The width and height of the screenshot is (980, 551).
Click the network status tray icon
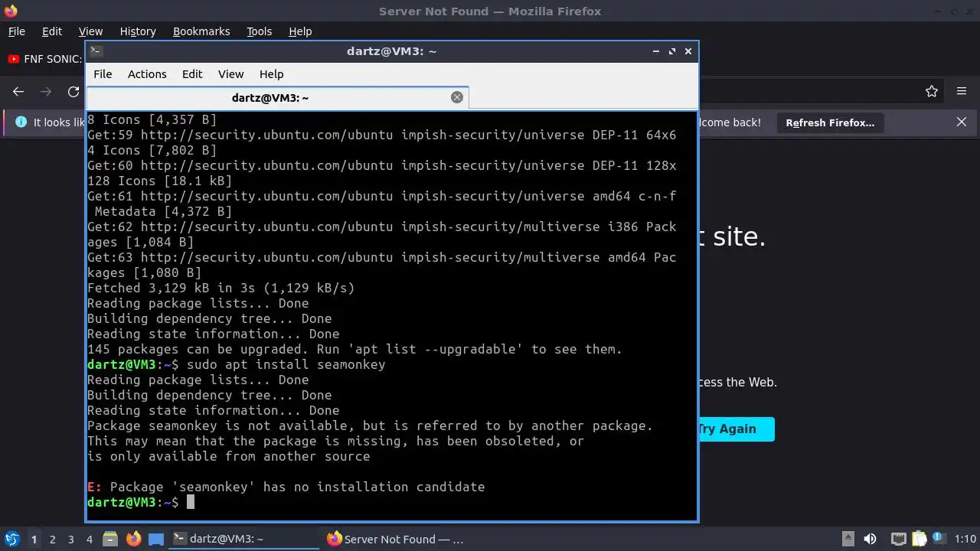point(899,539)
